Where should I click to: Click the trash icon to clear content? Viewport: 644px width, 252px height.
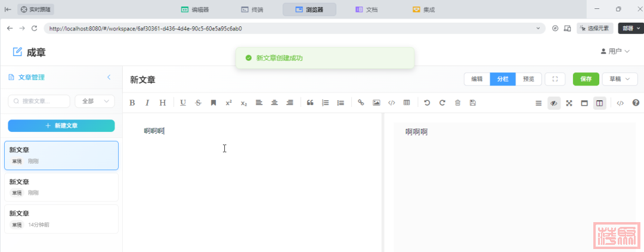pos(457,103)
